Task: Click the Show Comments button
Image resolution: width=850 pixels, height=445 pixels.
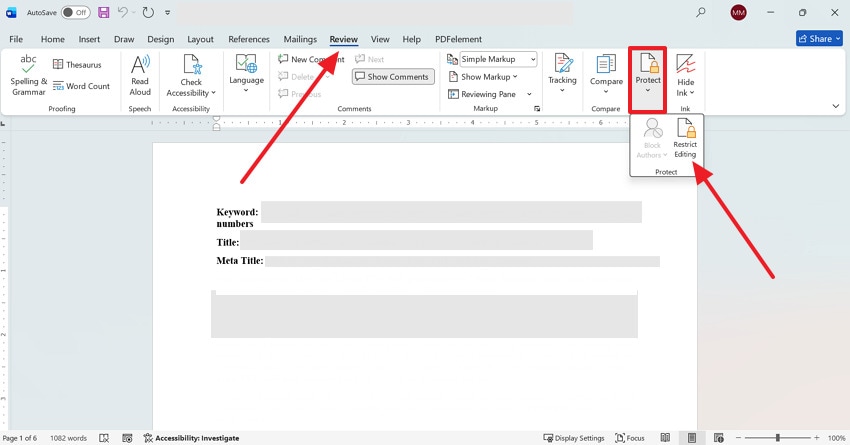Action: point(393,77)
